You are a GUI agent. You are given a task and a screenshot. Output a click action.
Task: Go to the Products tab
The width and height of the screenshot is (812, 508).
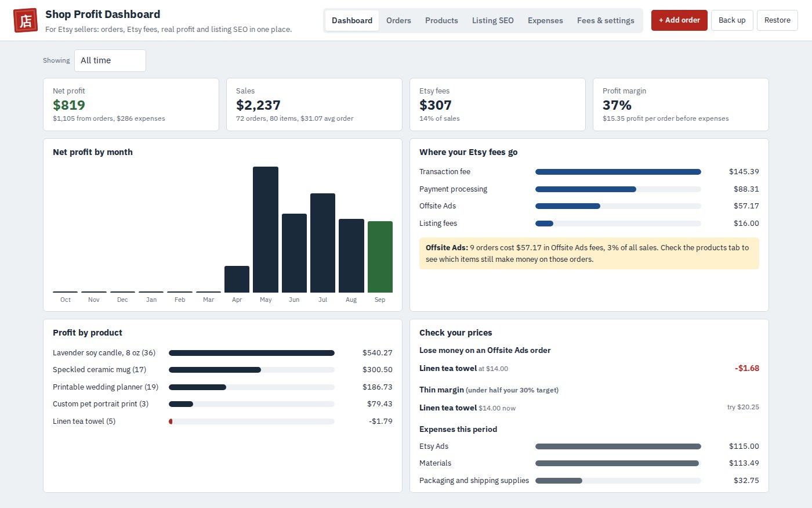(x=441, y=20)
